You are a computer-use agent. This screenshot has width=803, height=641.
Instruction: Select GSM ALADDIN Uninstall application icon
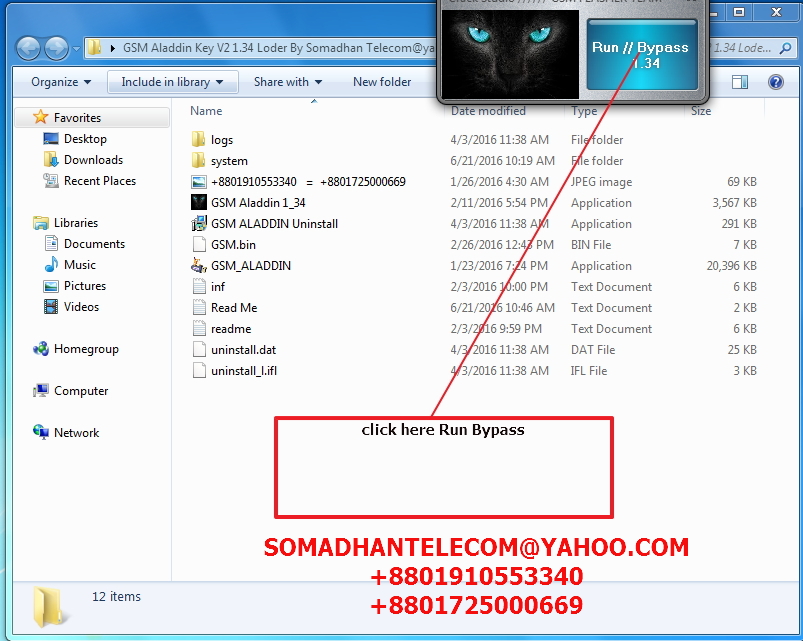198,224
